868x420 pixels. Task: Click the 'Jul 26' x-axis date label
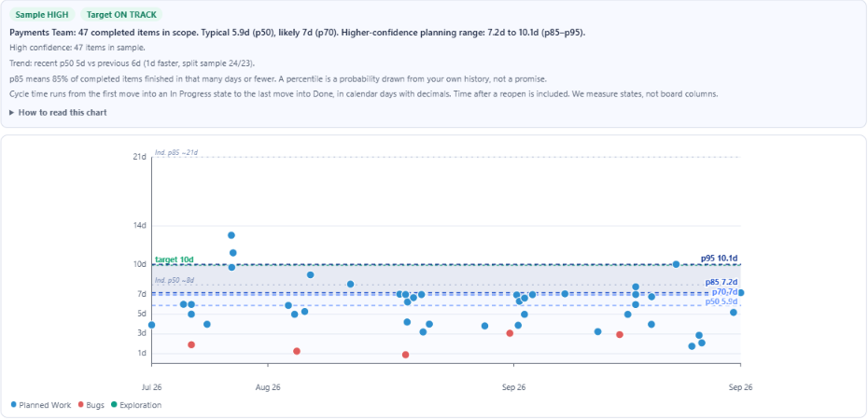point(152,387)
